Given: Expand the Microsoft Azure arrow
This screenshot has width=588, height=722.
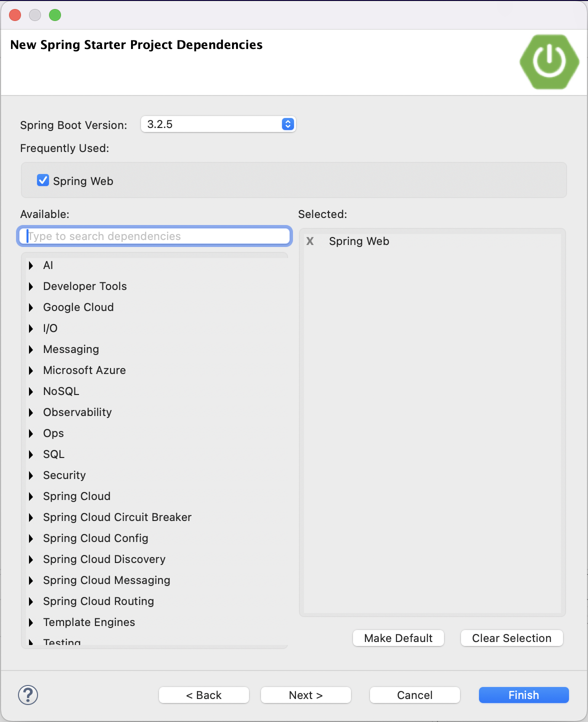Looking at the screenshot, I should pyautogui.click(x=31, y=370).
